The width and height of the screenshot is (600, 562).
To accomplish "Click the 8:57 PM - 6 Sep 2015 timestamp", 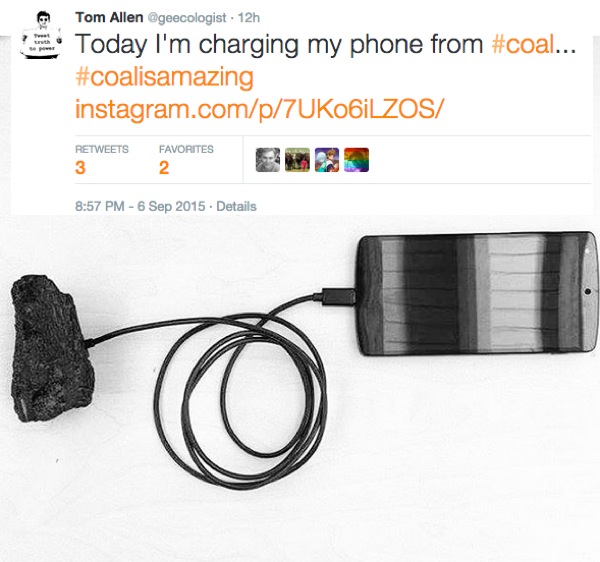I will pos(140,207).
